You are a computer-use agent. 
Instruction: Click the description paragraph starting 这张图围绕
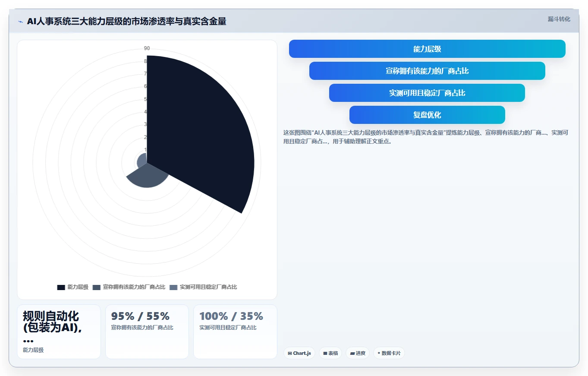pos(426,137)
